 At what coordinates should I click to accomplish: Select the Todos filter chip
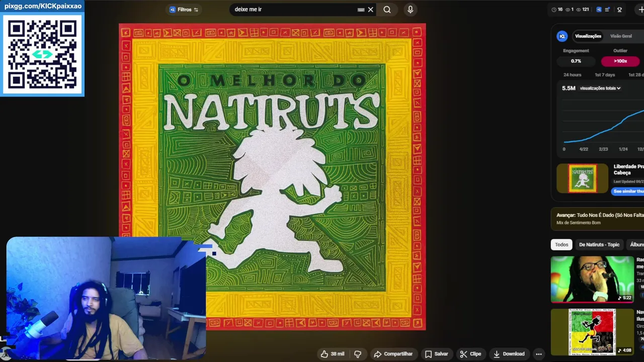click(561, 245)
